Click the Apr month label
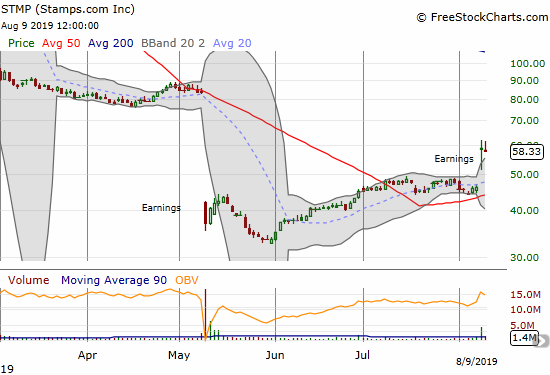 87,355
